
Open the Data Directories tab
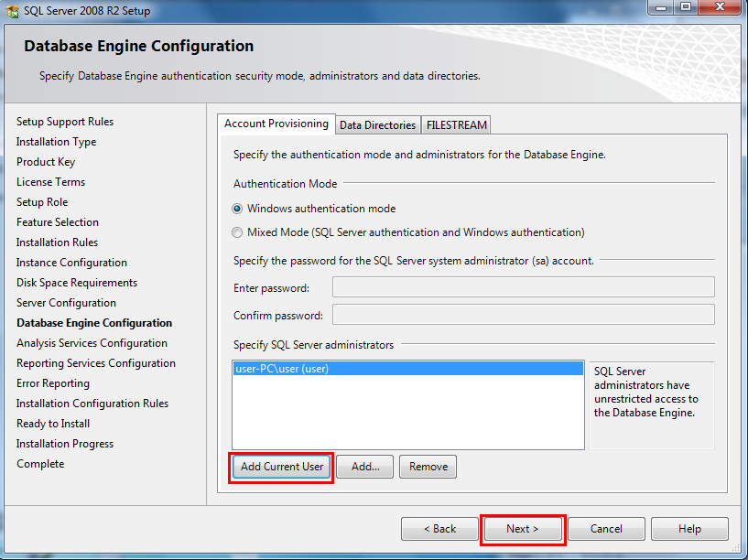[378, 125]
